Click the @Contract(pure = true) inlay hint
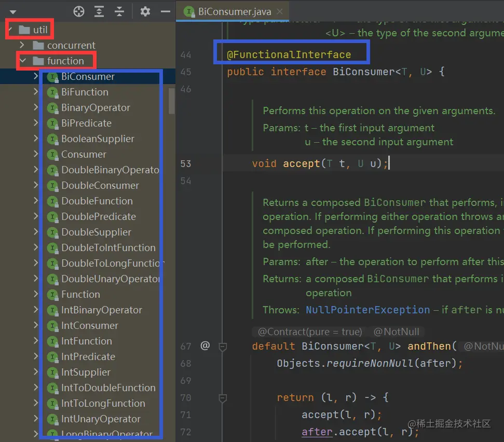Image resolution: width=504 pixels, height=442 pixels. (x=310, y=332)
